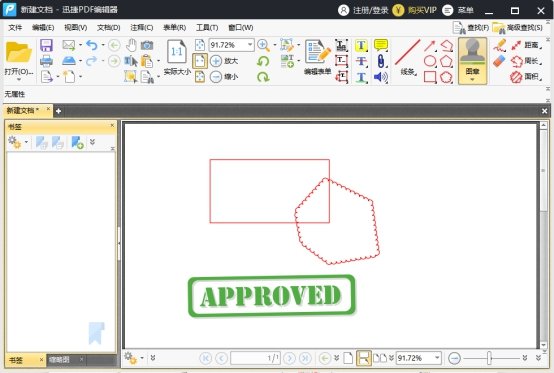Click the sticky note comment tool

click(381, 45)
